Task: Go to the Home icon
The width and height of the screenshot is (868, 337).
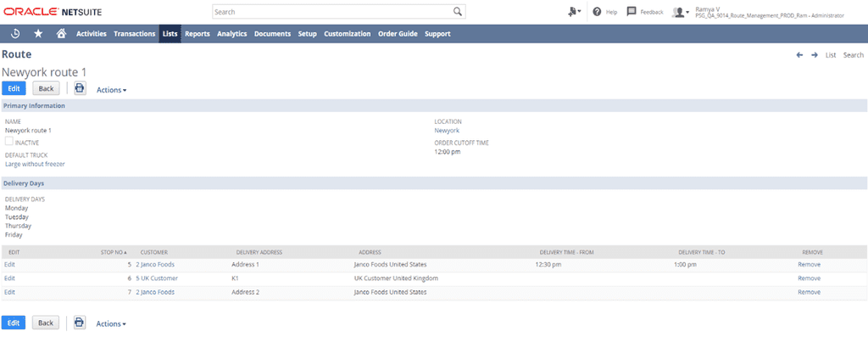Action: tap(61, 34)
